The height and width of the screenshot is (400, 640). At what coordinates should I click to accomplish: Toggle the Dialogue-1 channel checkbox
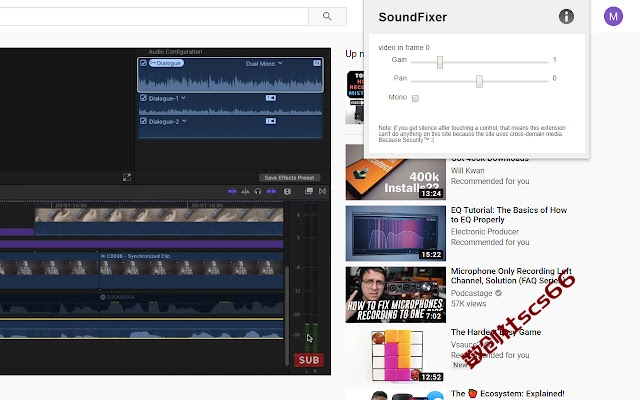pos(143,98)
